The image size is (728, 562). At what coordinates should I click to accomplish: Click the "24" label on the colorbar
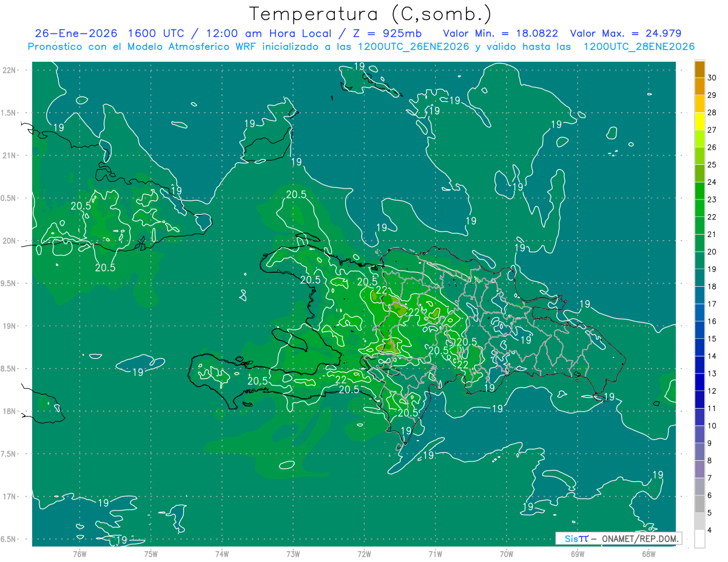(x=712, y=182)
